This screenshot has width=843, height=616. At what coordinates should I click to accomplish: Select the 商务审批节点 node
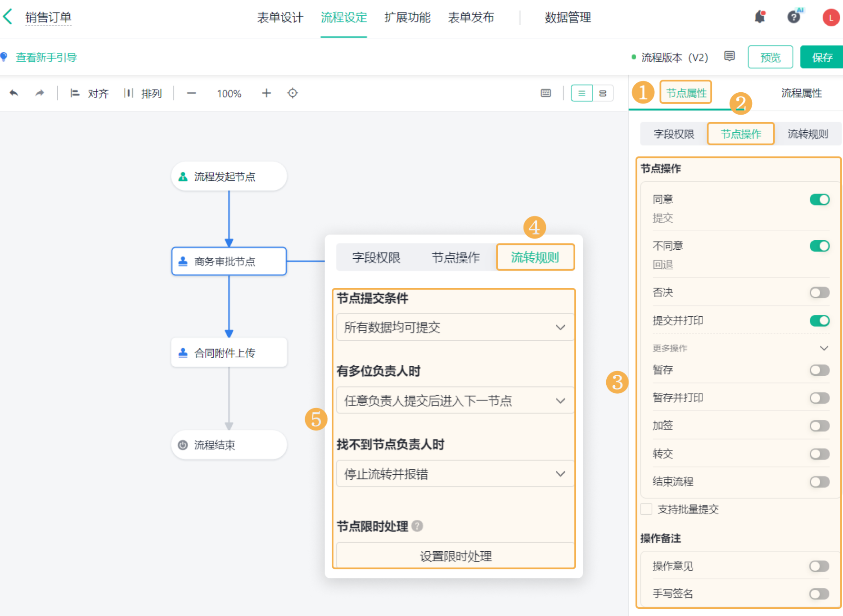point(229,261)
